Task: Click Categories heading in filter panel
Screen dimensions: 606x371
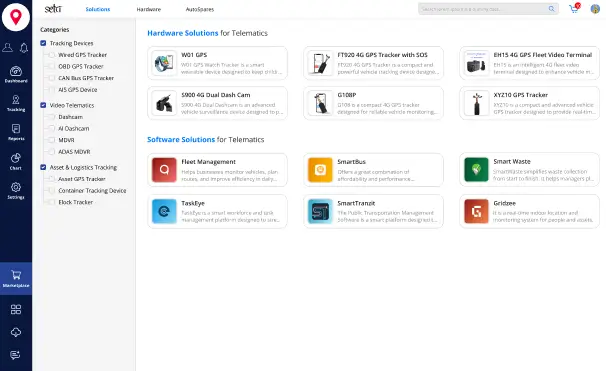Action: (x=54, y=30)
